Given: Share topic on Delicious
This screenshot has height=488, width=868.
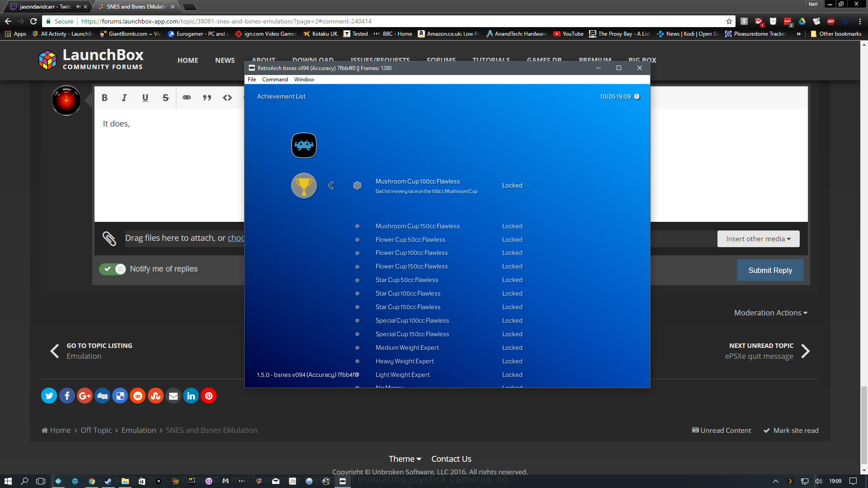Looking at the screenshot, I should point(120,396).
